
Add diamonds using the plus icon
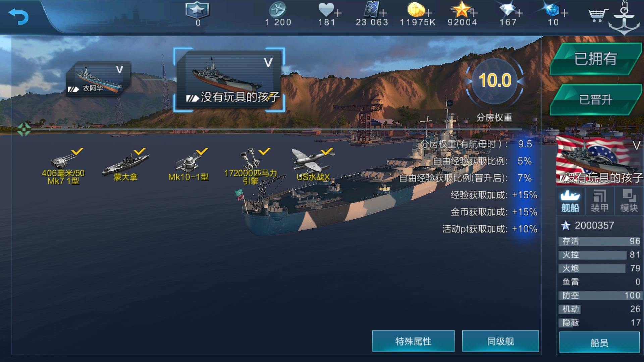(519, 13)
